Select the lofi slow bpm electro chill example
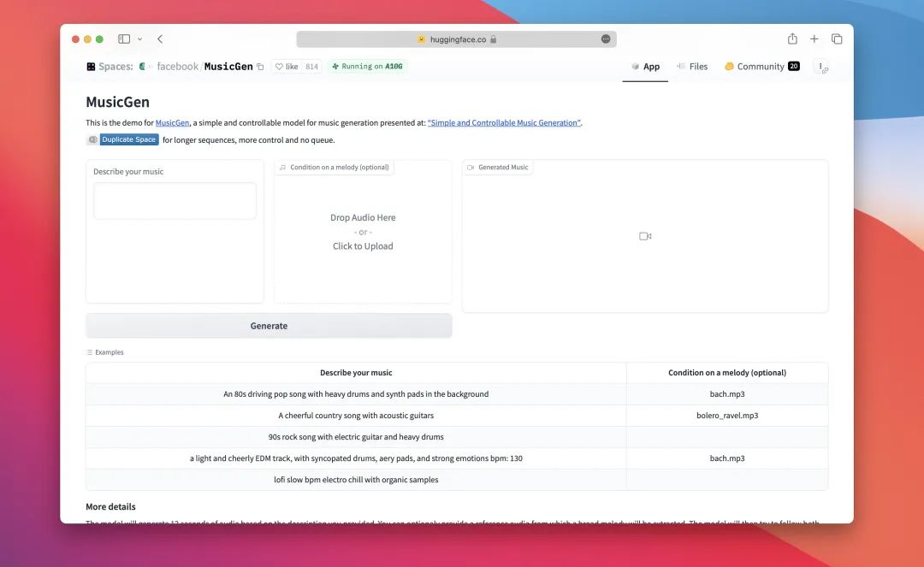This screenshot has height=567, width=924. tap(356, 479)
